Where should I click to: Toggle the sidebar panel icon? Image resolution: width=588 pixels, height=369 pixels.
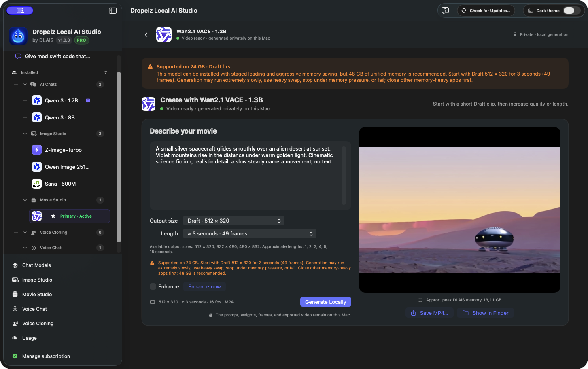point(113,11)
